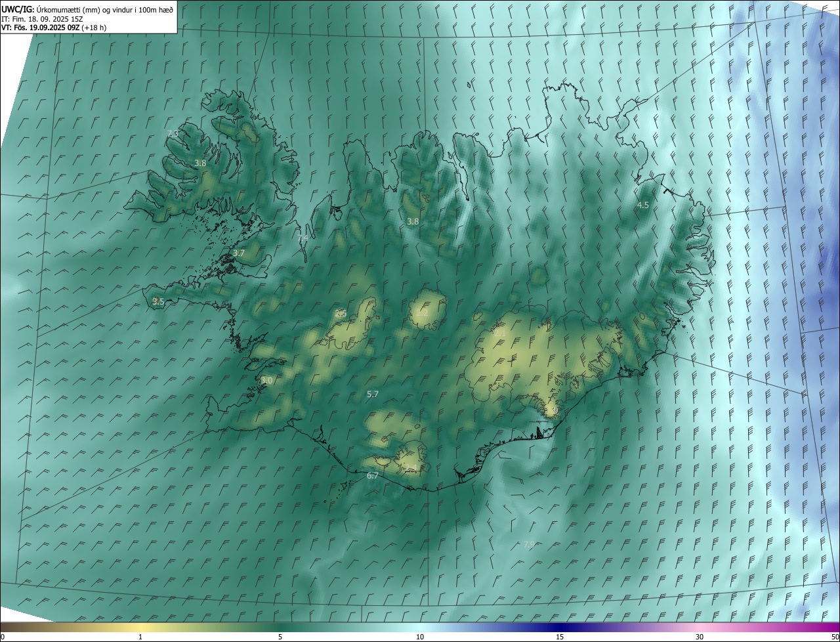The image size is (840, 642).
Task: Click the 2.1 value label on the map
Action: coord(499,333)
